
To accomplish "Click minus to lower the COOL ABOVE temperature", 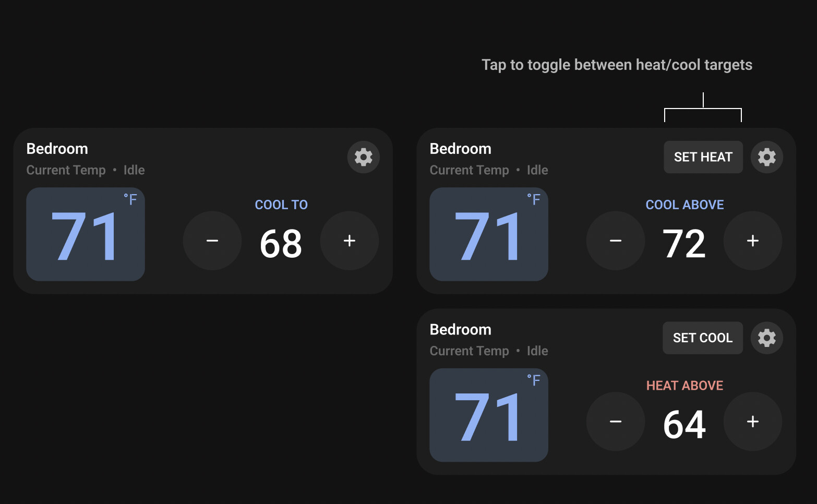I will 616,241.
